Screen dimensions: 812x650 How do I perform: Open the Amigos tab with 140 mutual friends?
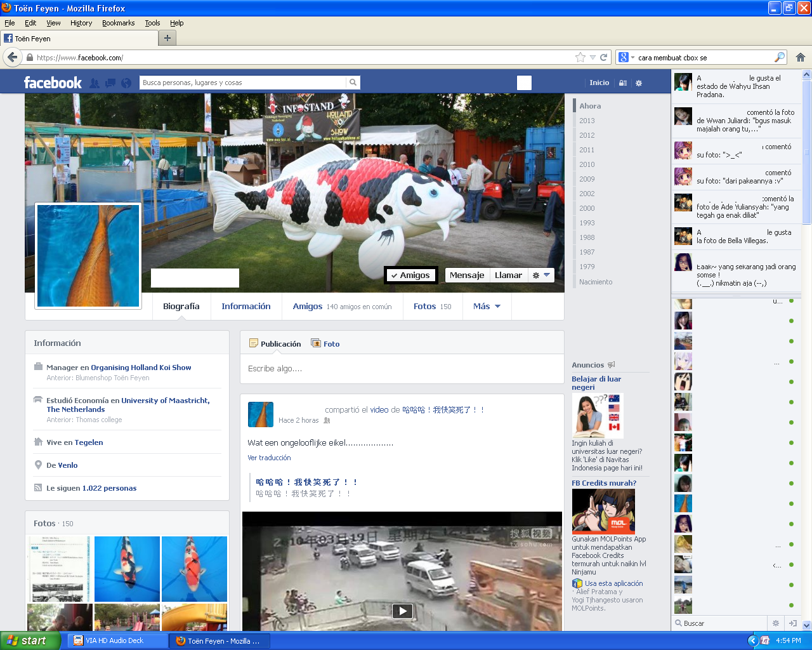pyautogui.click(x=342, y=306)
